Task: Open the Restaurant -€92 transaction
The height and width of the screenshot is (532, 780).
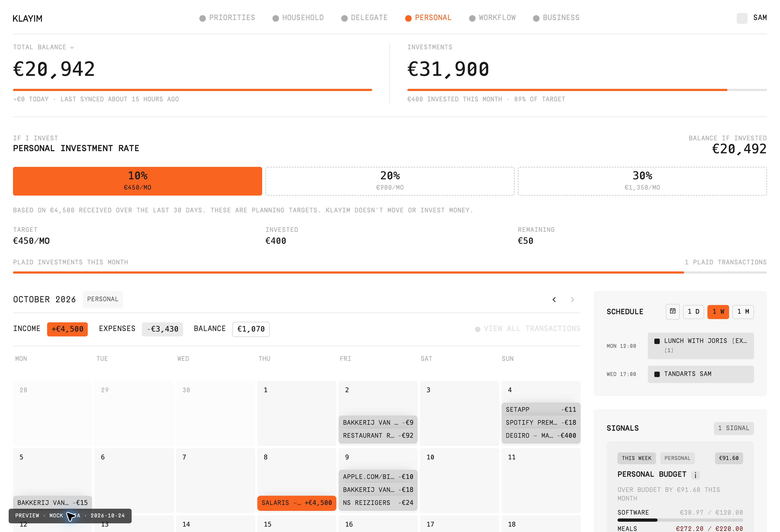Action: (378, 436)
